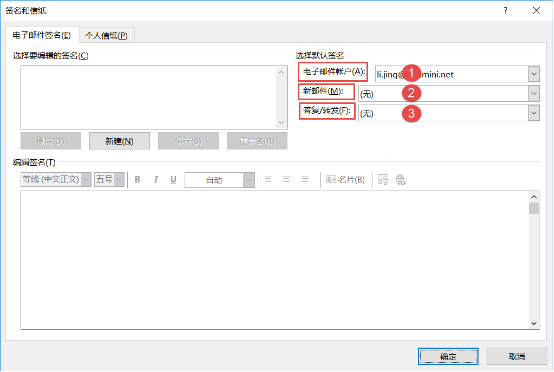Insert business card (名片) into signature

pos(345,180)
